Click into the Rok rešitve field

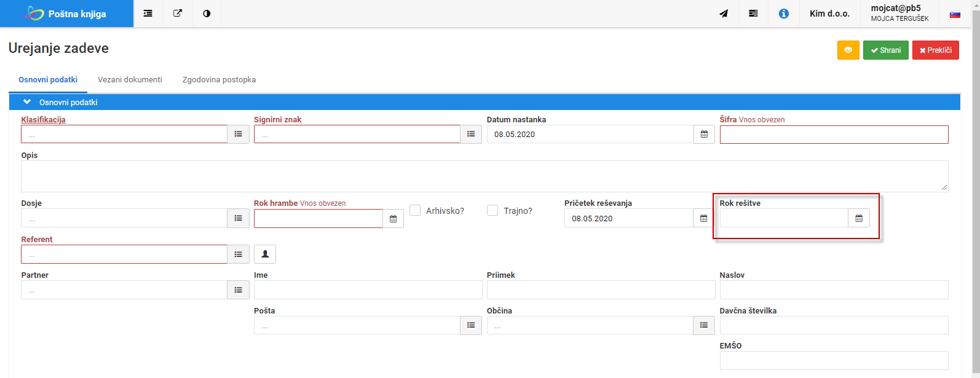point(784,218)
